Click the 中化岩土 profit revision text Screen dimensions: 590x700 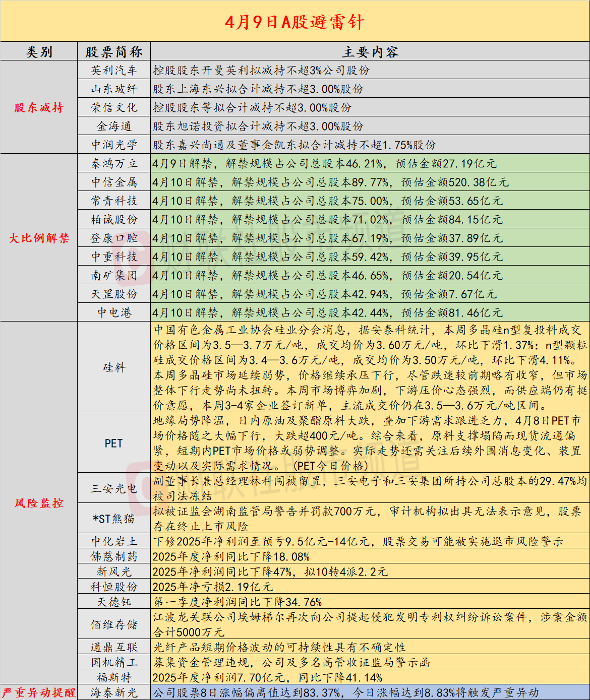pyautogui.click(x=358, y=542)
